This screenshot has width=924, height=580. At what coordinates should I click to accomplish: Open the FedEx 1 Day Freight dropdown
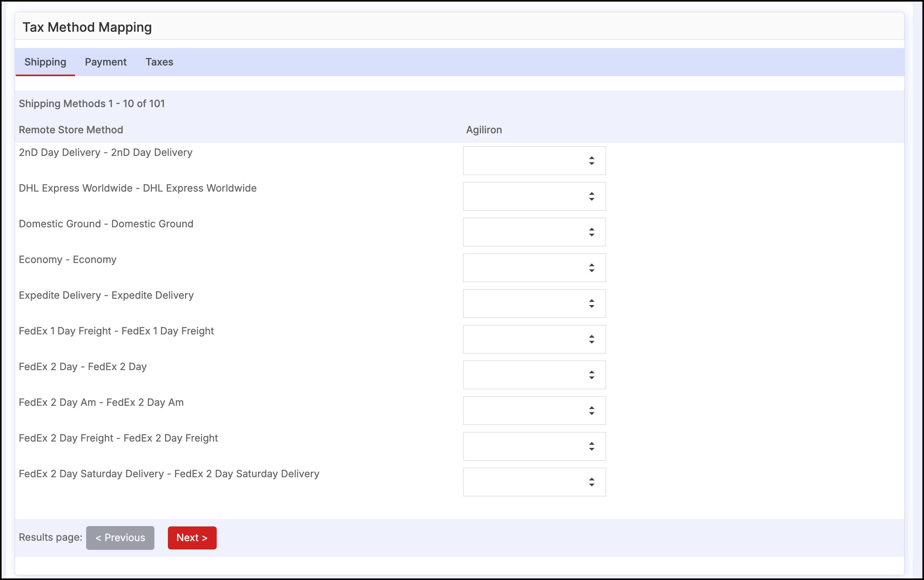pyautogui.click(x=534, y=339)
